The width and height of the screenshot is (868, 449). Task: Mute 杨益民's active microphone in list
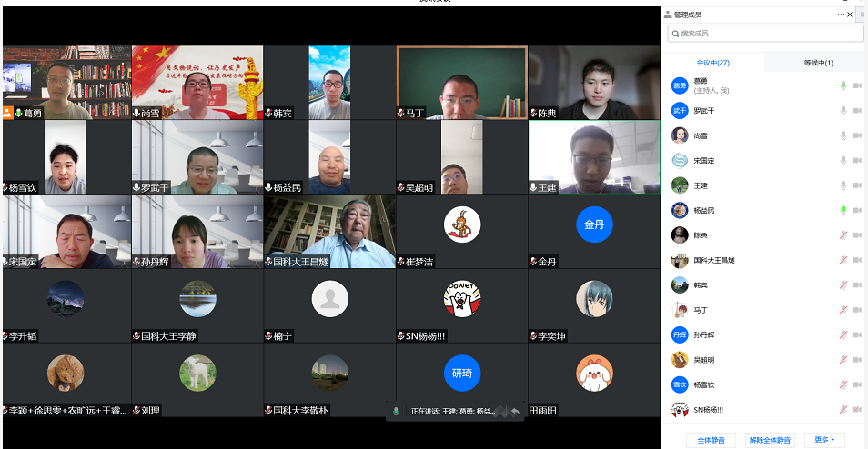pos(843,210)
